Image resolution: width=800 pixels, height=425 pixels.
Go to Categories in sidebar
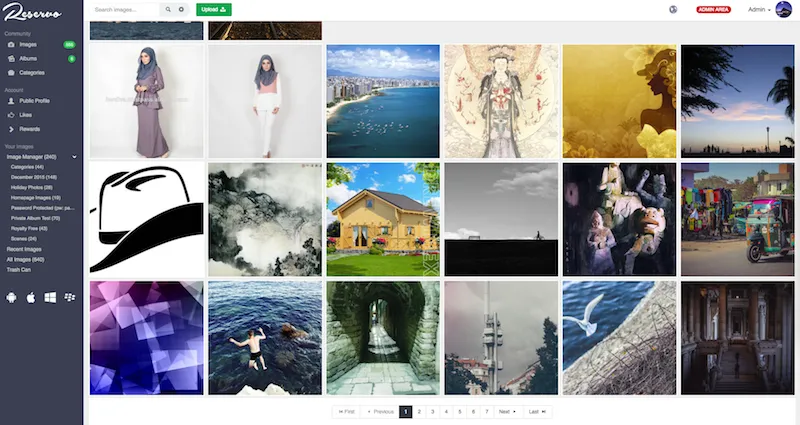[x=32, y=73]
